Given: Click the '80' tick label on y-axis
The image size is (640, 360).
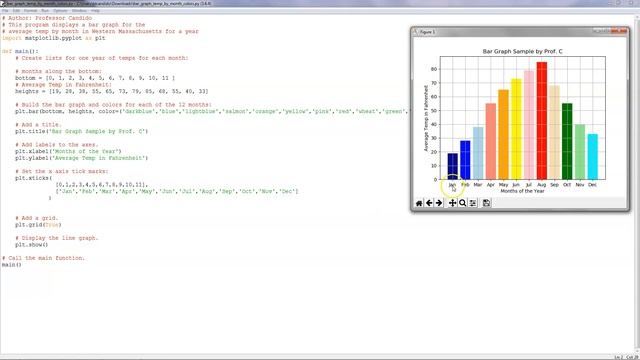Looking at the screenshot, I should point(434,69).
